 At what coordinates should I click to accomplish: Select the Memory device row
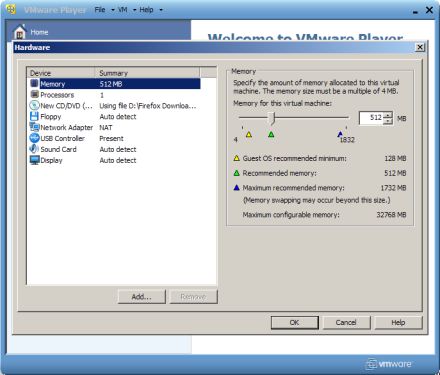point(115,84)
